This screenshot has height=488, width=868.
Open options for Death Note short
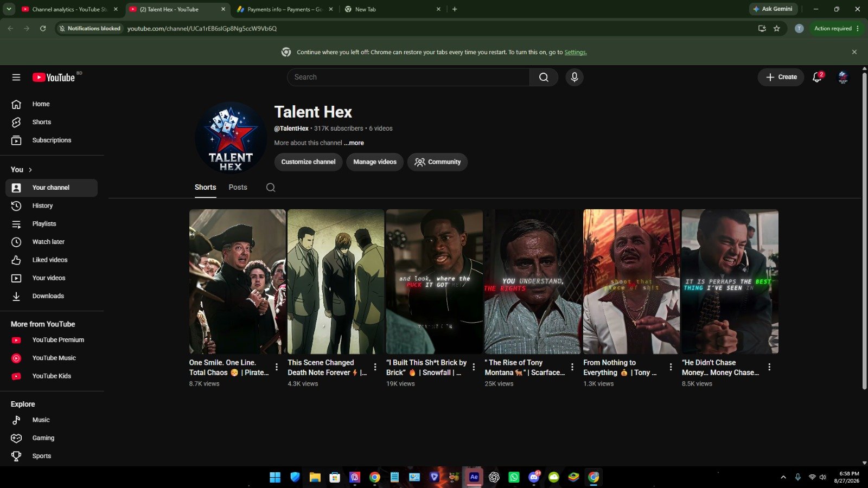coord(375,367)
